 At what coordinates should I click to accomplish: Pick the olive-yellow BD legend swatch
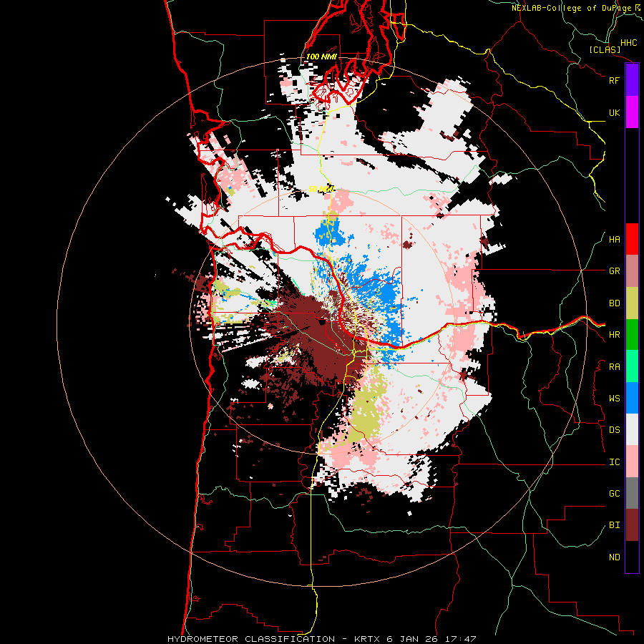click(x=632, y=303)
